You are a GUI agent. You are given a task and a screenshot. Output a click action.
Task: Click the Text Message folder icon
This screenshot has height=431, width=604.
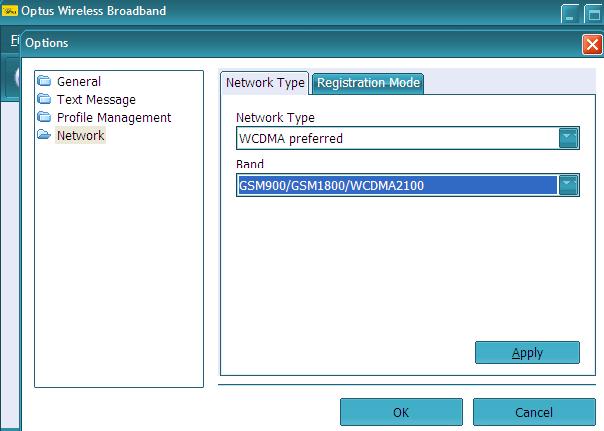click(44, 99)
